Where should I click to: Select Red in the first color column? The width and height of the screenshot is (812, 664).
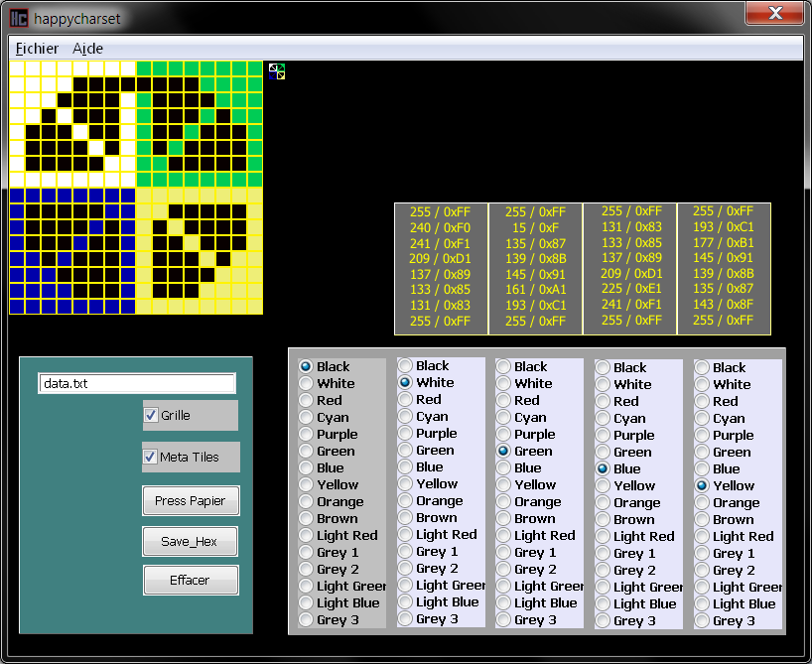307,400
